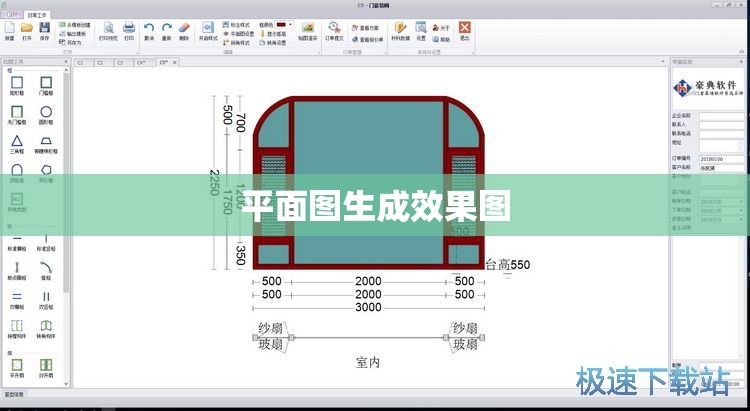Click 帮助 Help button
This screenshot has width=750, height=411.
pos(441,40)
